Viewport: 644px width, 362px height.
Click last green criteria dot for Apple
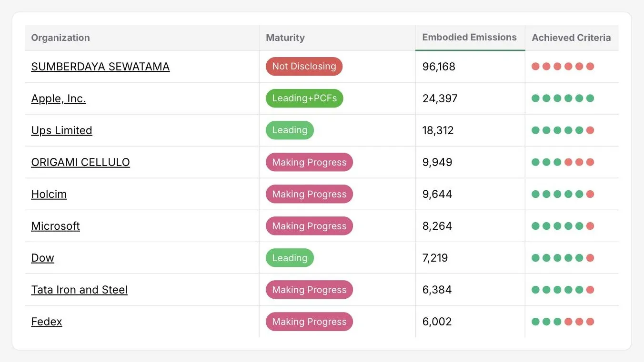pyautogui.click(x=590, y=98)
